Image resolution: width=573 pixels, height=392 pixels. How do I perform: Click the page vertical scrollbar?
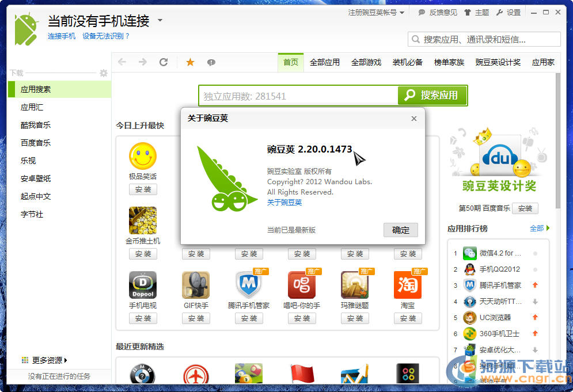[557, 140]
